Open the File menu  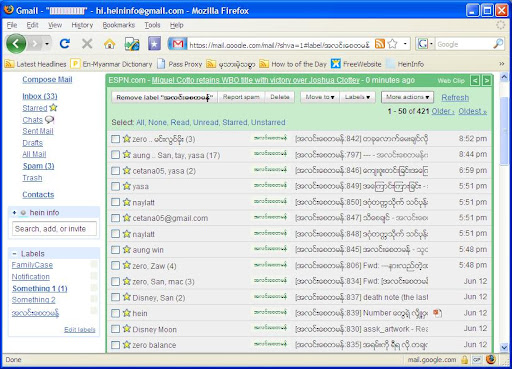coord(12,25)
